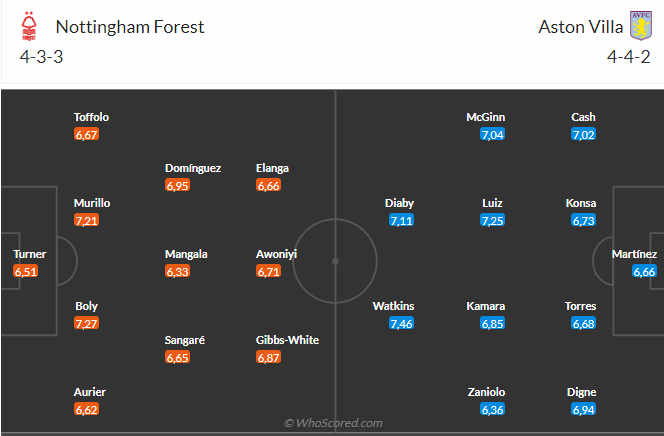Click goalkeeper Martínez name
Viewport: 664px width, 436px height.
(x=634, y=254)
